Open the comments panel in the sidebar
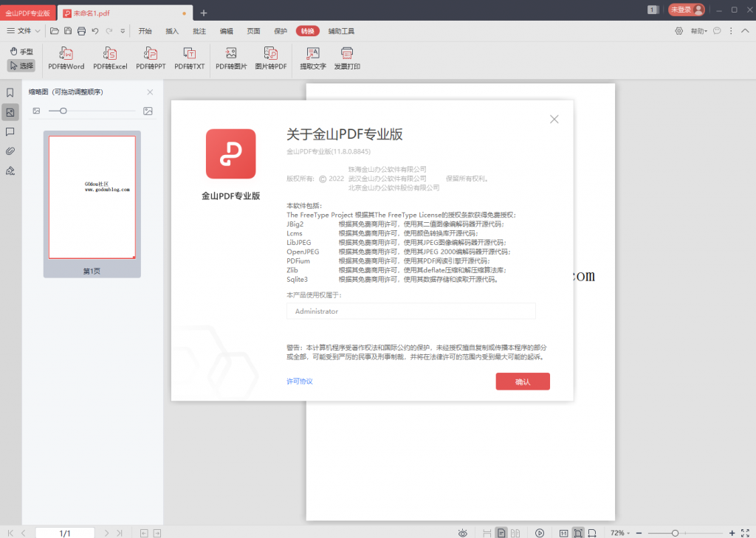This screenshot has height=538, width=756. [x=10, y=133]
